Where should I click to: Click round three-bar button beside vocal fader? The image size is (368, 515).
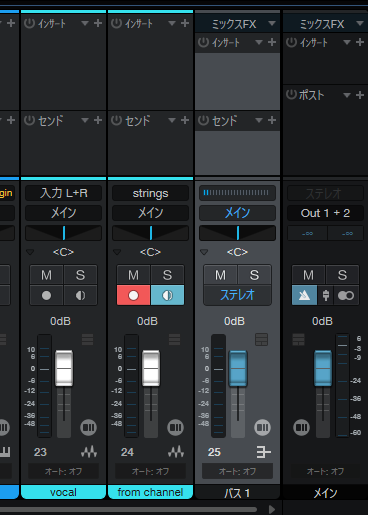(x=89, y=427)
